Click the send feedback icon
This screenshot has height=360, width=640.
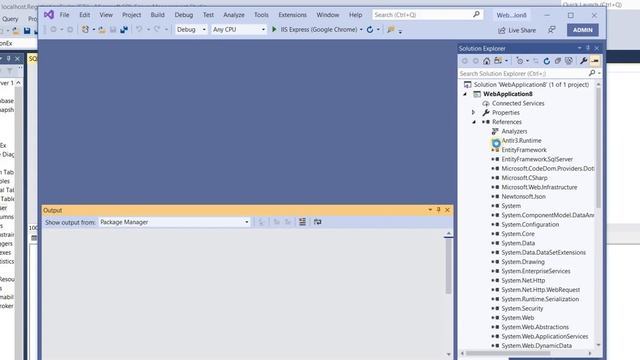click(x=551, y=30)
